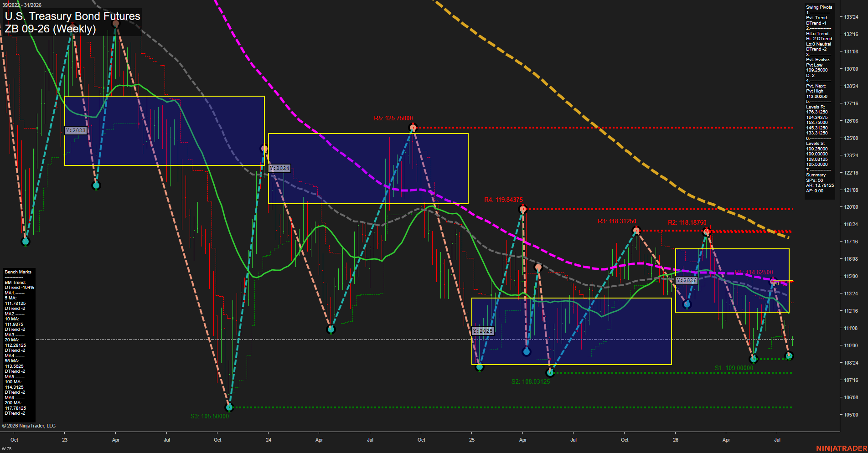Click the 23 year label on time axis
Screen dimensions: 868x453
[65, 440]
